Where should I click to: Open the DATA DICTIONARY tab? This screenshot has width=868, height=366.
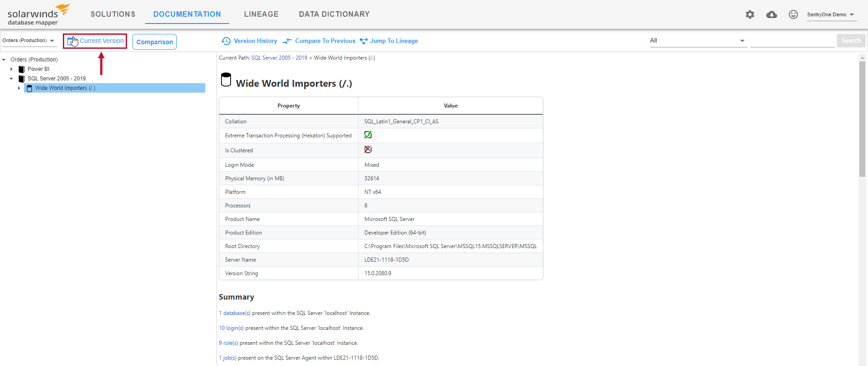[334, 14]
